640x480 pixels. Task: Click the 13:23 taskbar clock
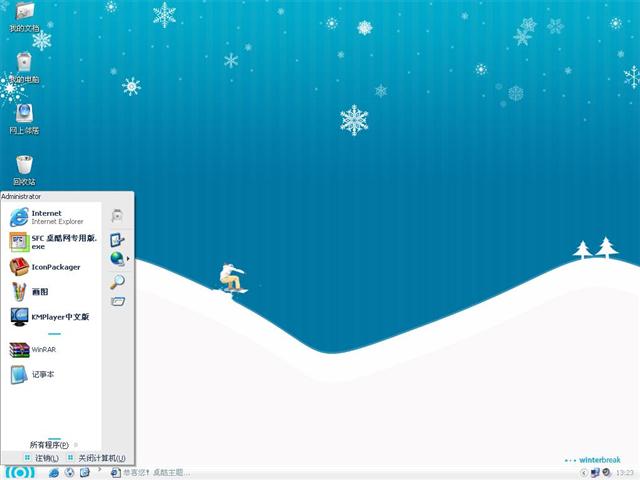(625, 473)
